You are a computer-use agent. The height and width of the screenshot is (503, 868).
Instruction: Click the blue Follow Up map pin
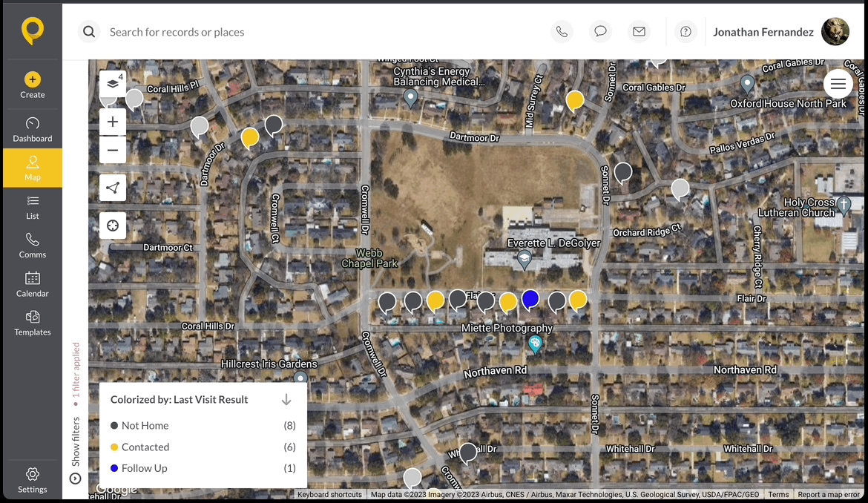coord(530,298)
